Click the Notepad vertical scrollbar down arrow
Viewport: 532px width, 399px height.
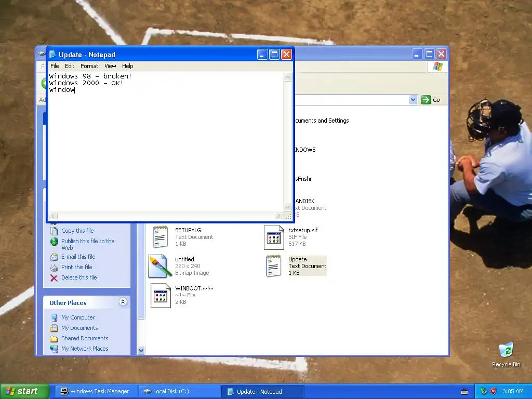pos(287,207)
